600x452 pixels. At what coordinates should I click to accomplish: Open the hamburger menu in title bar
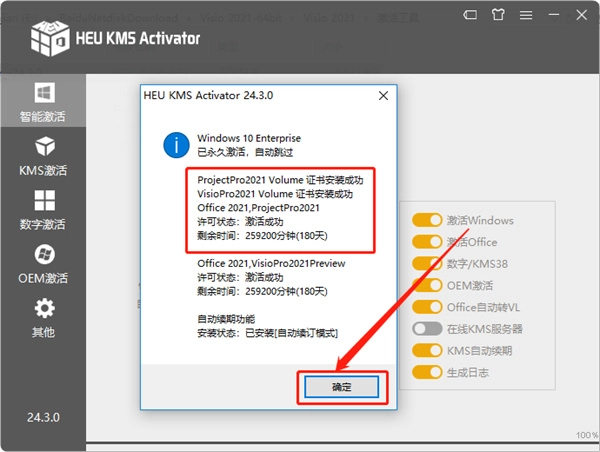(526, 15)
